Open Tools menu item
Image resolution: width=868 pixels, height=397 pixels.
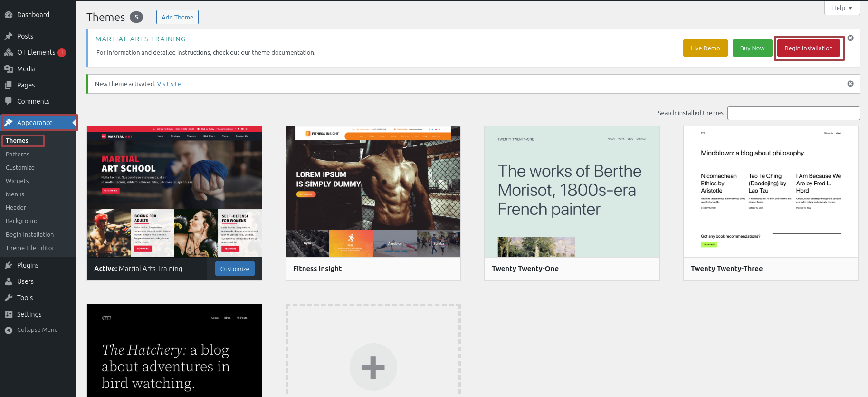pyautogui.click(x=38, y=298)
